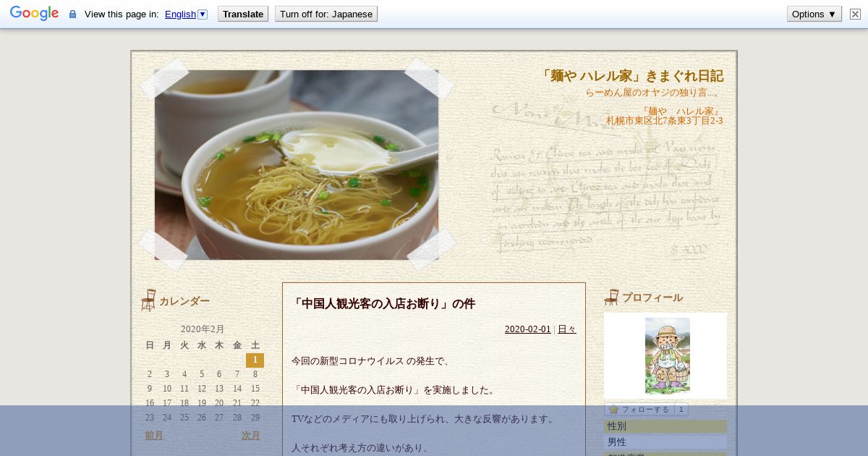The image size is (868, 456).
Task: Open blog title 「麺や ハレル家」きまぐれ日記
Action: (x=631, y=76)
